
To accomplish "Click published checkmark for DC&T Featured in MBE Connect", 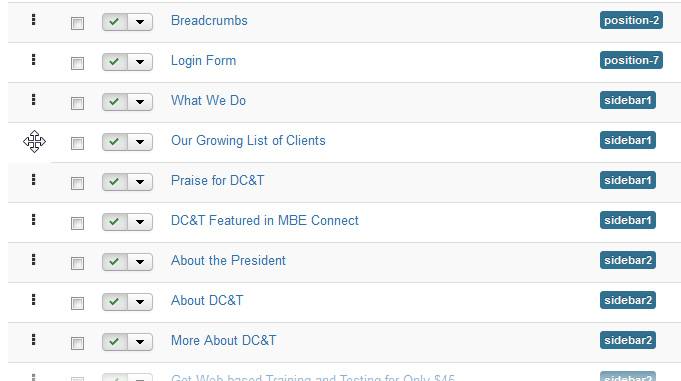I will [x=115, y=222].
